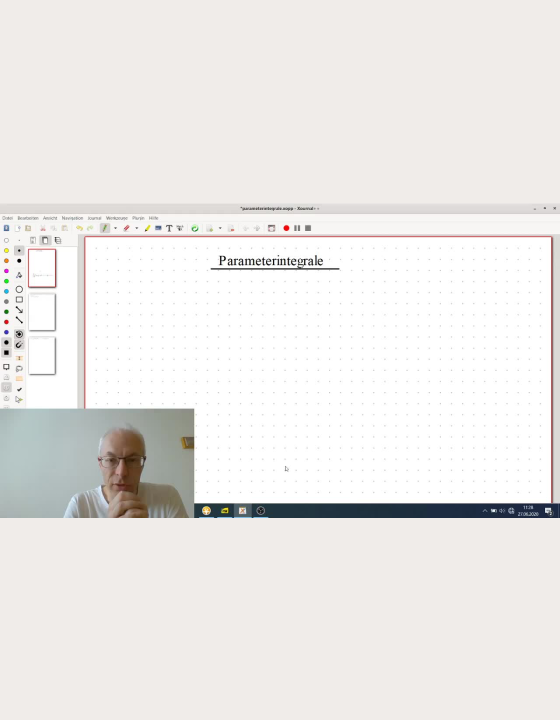
Task: Enable the draw ellipse tool
Action: tap(19, 289)
